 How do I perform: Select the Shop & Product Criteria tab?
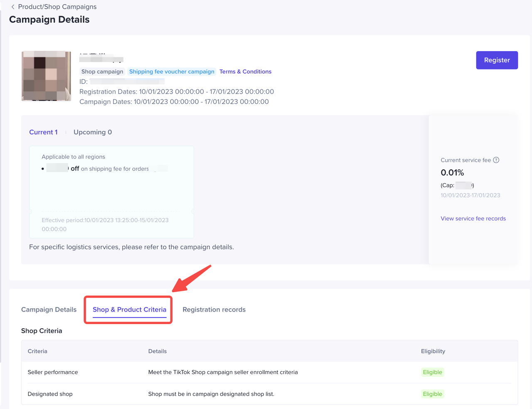[x=129, y=310]
